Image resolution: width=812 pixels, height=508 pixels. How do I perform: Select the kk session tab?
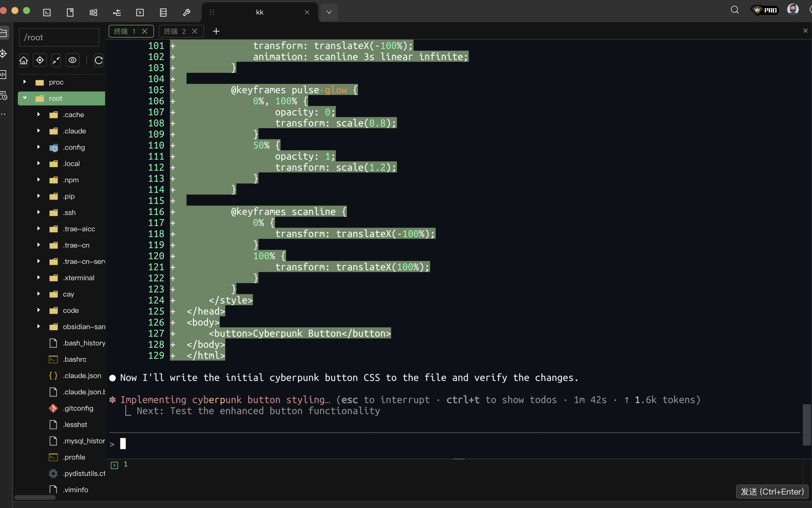(x=260, y=12)
